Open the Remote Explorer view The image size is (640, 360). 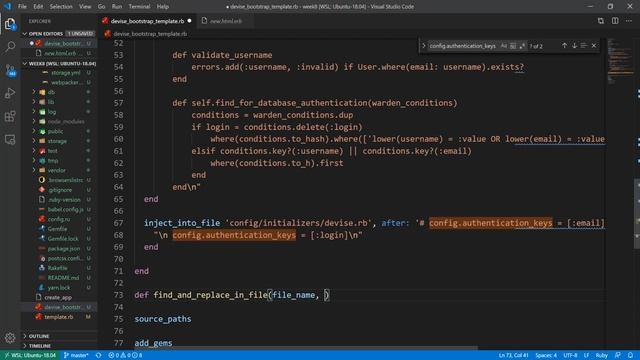point(10,140)
